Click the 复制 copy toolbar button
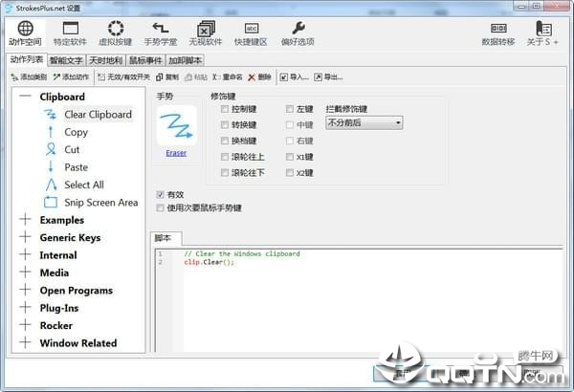The height and width of the screenshot is (392, 574). tap(167, 76)
